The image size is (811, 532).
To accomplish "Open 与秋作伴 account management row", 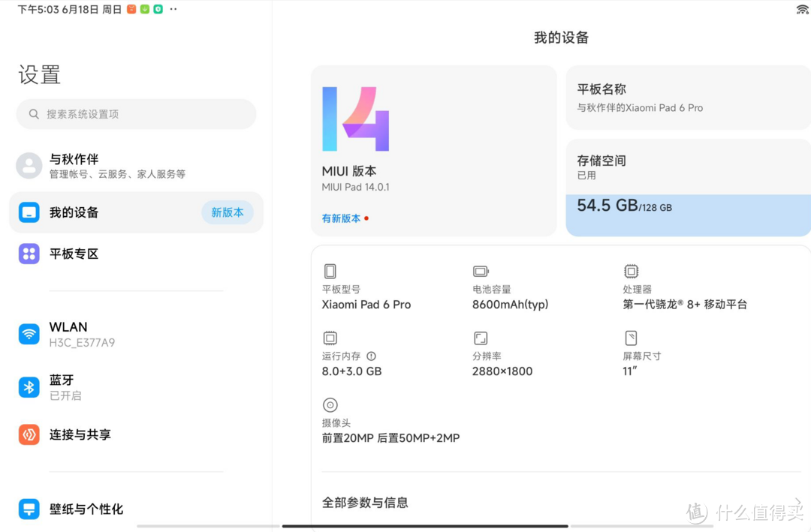I will click(x=136, y=165).
